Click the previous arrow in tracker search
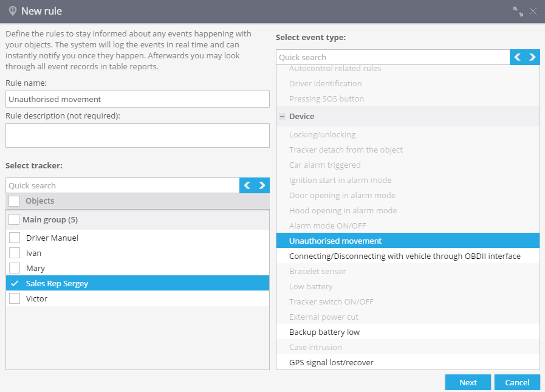This screenshot has height=392, width=545. (x=247, y=185)
